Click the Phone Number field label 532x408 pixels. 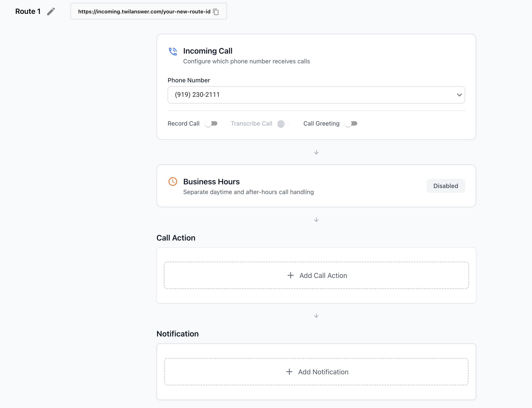click(189, 80)
